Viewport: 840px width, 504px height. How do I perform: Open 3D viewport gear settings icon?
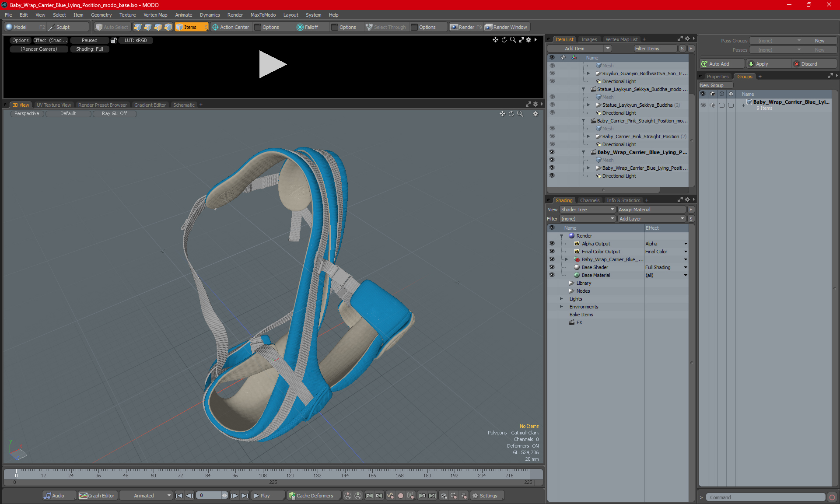point(535,114)
